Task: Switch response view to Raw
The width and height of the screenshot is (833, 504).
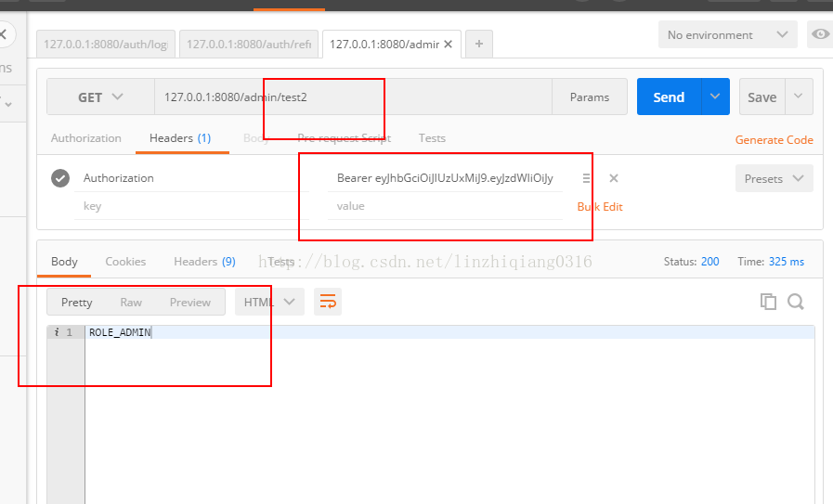Action: click(x=131, y=303)
